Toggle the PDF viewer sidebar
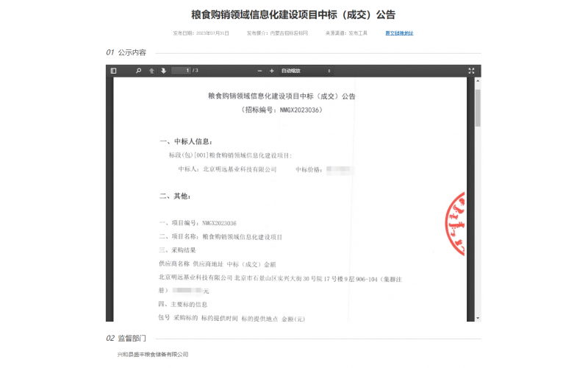The height and width of the screenshot is (368, 588). coord(114,71)
